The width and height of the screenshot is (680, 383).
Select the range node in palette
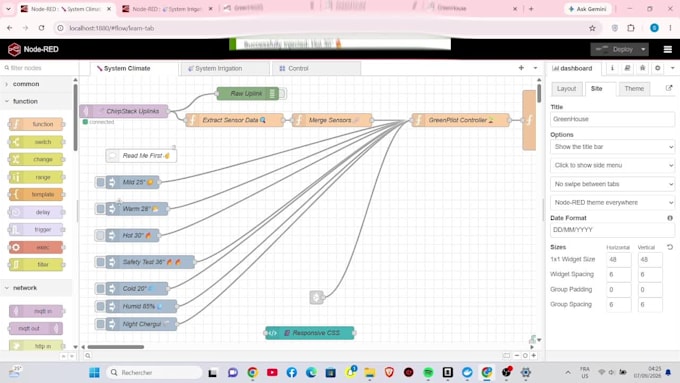coord(36,177)
